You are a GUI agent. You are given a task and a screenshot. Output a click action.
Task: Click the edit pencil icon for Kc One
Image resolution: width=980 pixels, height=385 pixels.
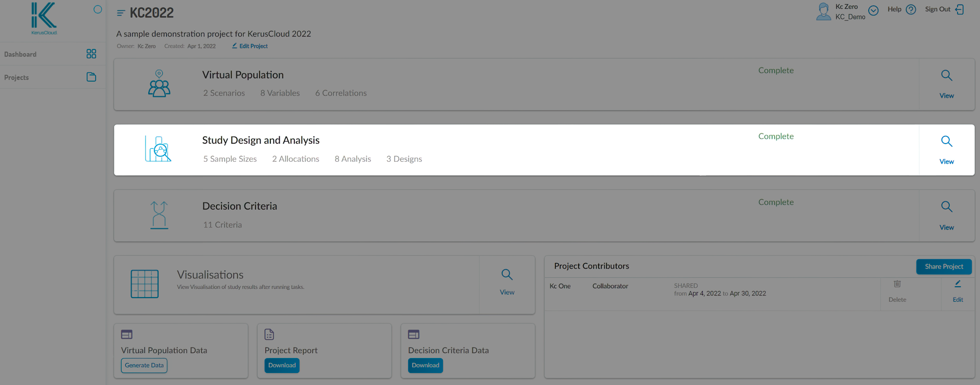pyautogui.click(x=958, y=284)
